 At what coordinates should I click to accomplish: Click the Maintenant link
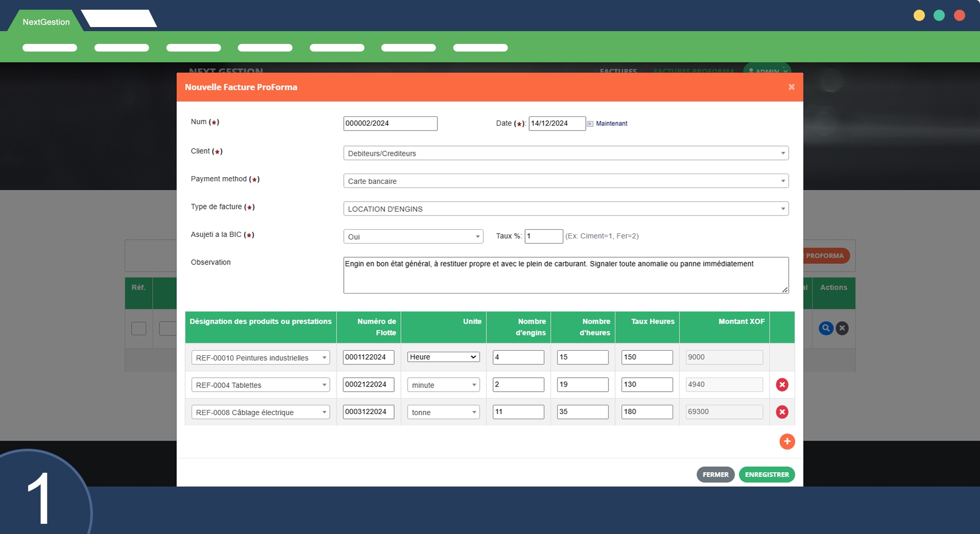point(611,124)
